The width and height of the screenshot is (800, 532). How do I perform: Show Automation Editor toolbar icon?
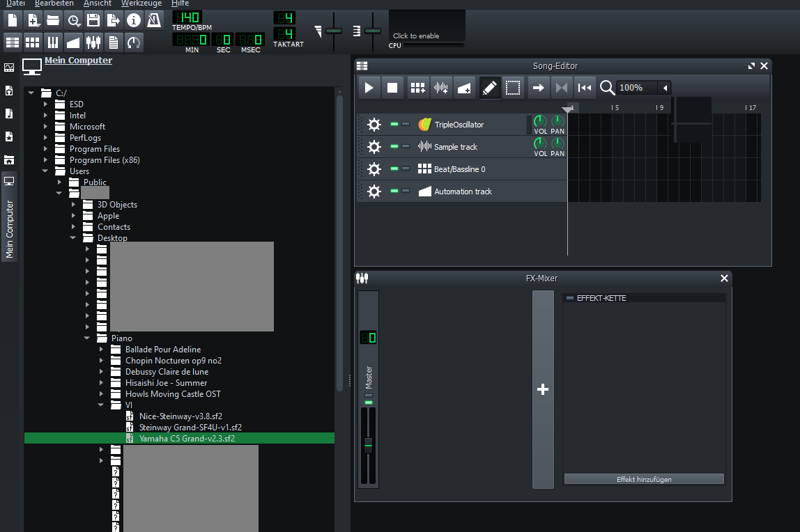click(73, 42)
